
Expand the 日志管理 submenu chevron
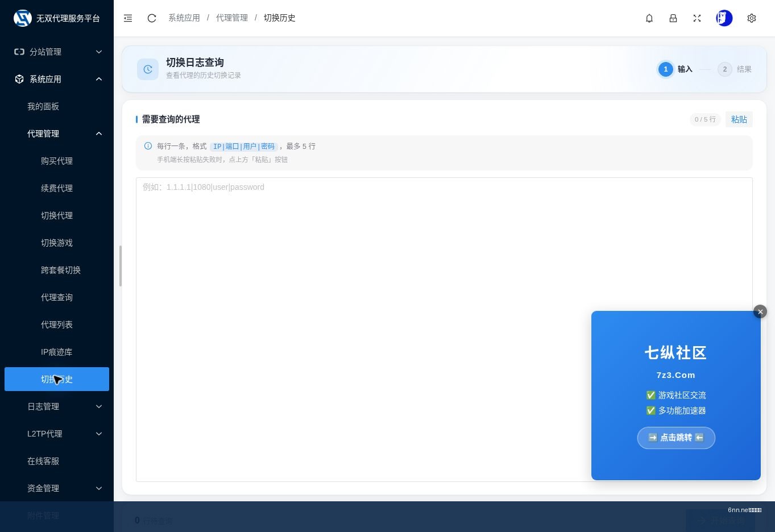pos(99,406)
